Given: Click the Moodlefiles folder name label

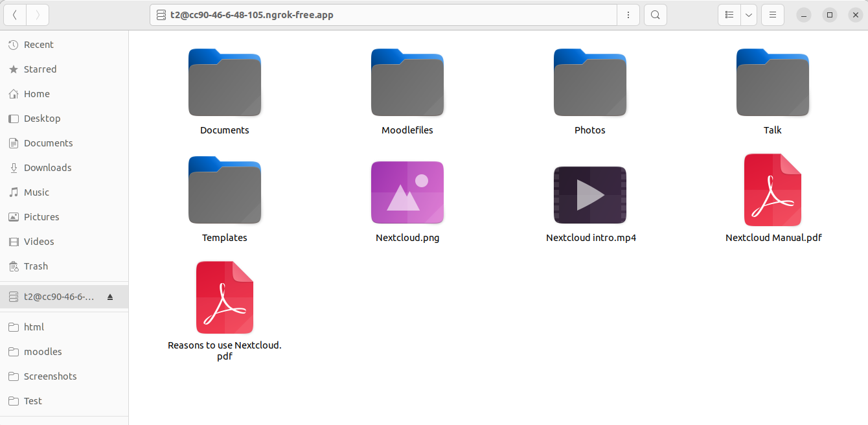Looking at the screenshot, I should click(x=407, y=130).
